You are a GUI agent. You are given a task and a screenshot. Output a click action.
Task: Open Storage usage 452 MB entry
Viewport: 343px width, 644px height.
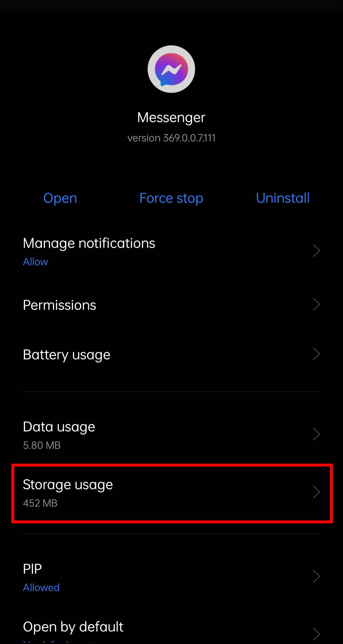pyautogui.click(x=68, y=485)
